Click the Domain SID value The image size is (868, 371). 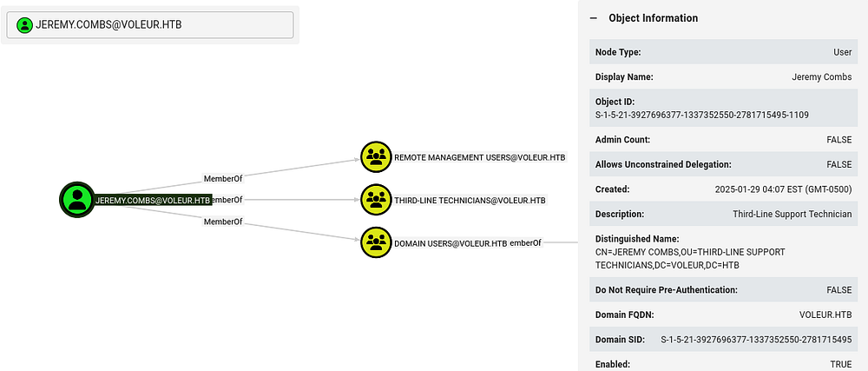tap(755, 339)
